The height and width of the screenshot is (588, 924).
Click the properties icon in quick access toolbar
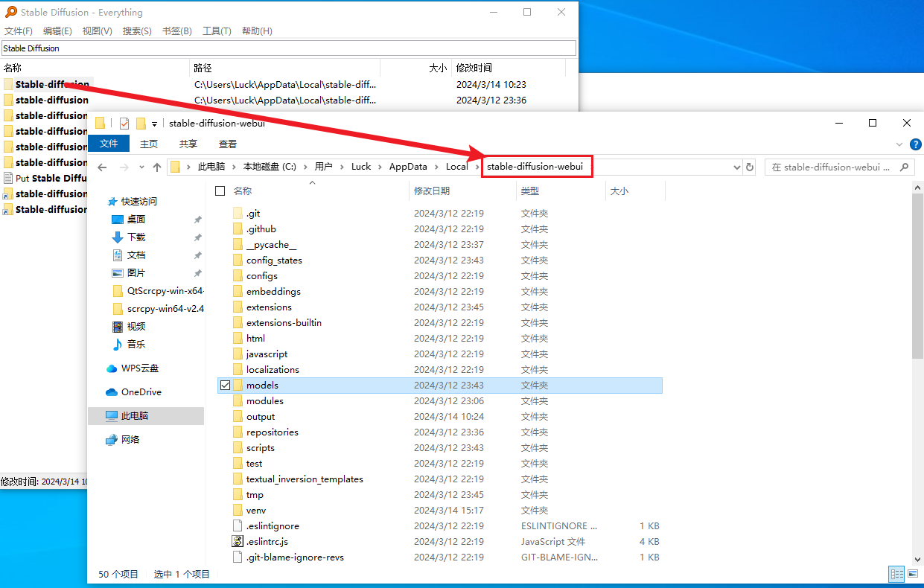(124, 124)
